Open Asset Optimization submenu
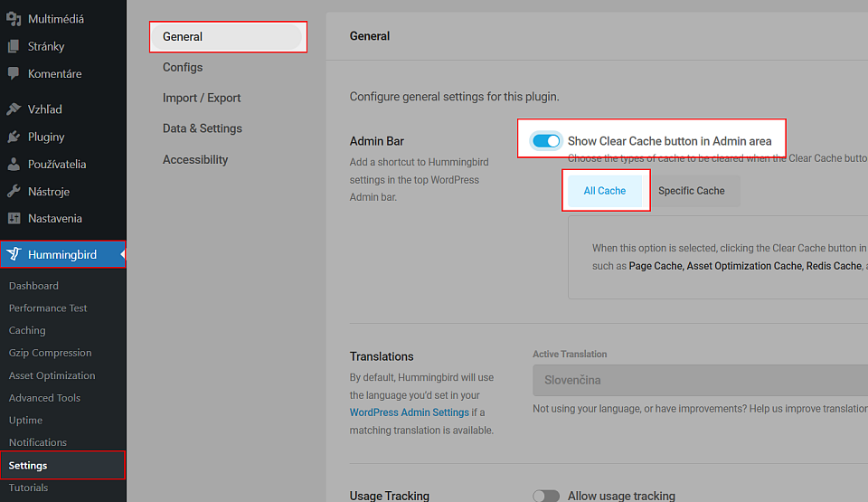This screenshot has height=502, width=868. (x=52, y=375)
